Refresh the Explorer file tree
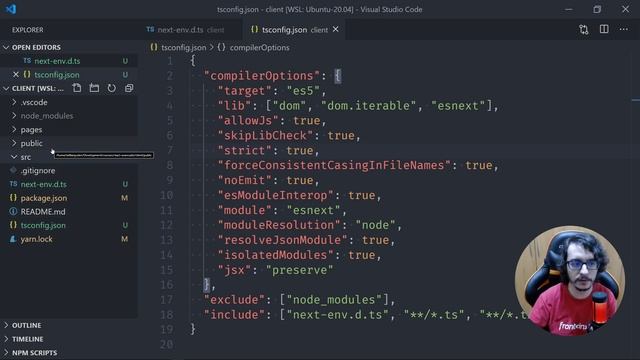 point(111,88)
